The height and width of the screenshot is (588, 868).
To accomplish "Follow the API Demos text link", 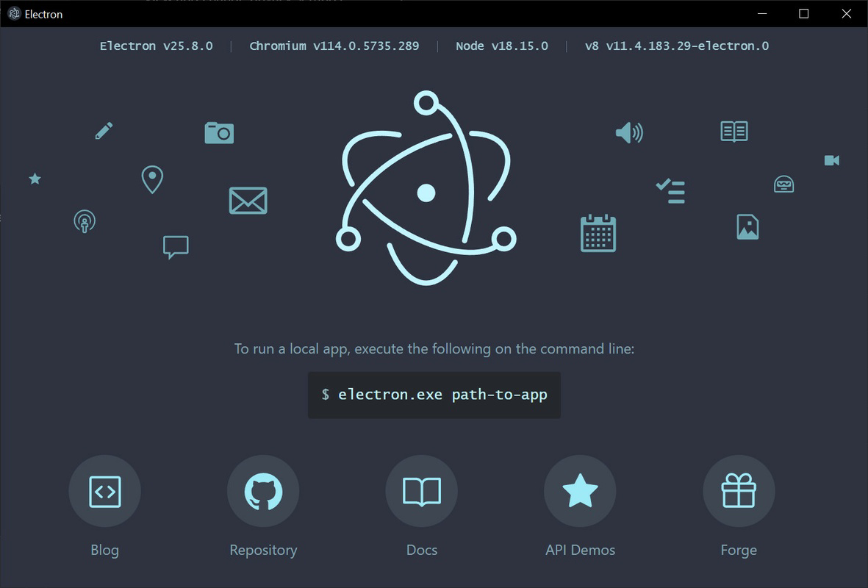I will 580,550.
